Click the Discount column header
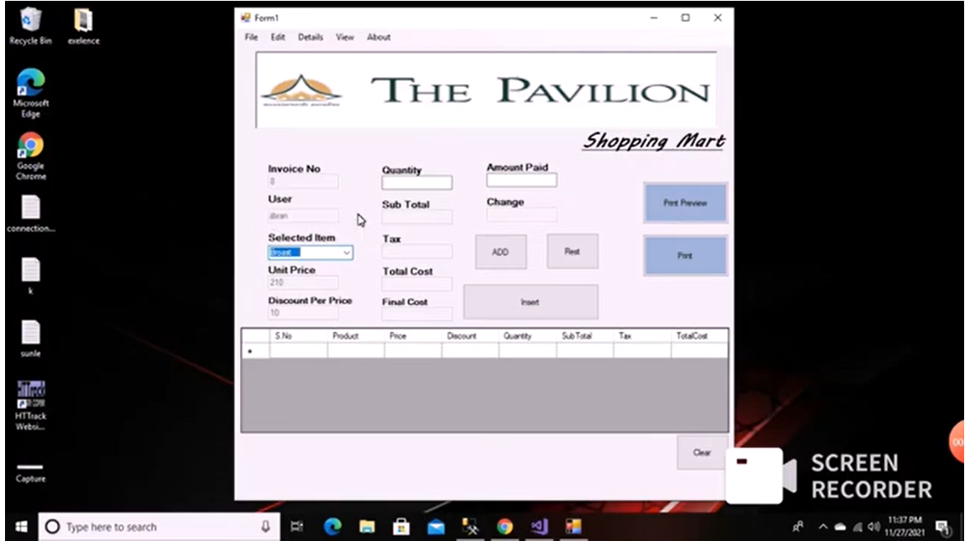This screenshot has height=541, width=980. point(471,336)
